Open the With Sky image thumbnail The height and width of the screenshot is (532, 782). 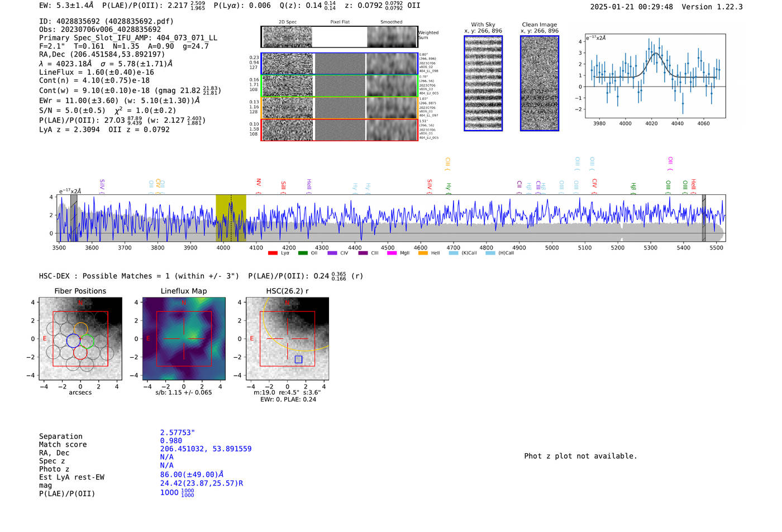pos(483,83)
